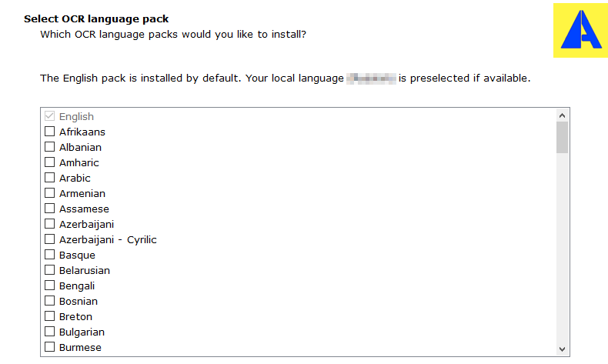This screenshot has height=364, width=608.
Task: Enable the Azerbaijani language pack
Action: pyautogui.click(x=49, y=224)
